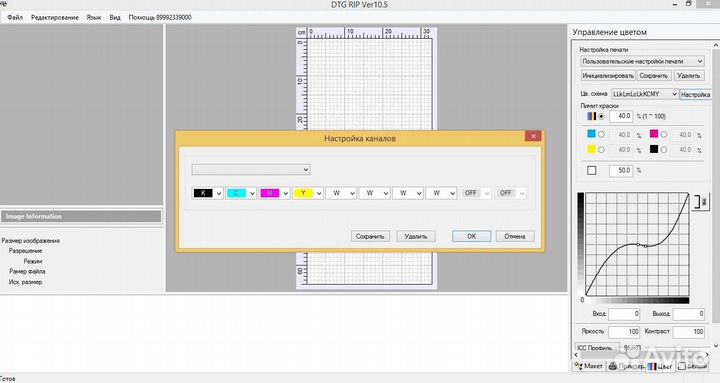The height and width of the screenshot is (383, 720).
Task: Click the ICC Профиль button
Action: point(596,348)
